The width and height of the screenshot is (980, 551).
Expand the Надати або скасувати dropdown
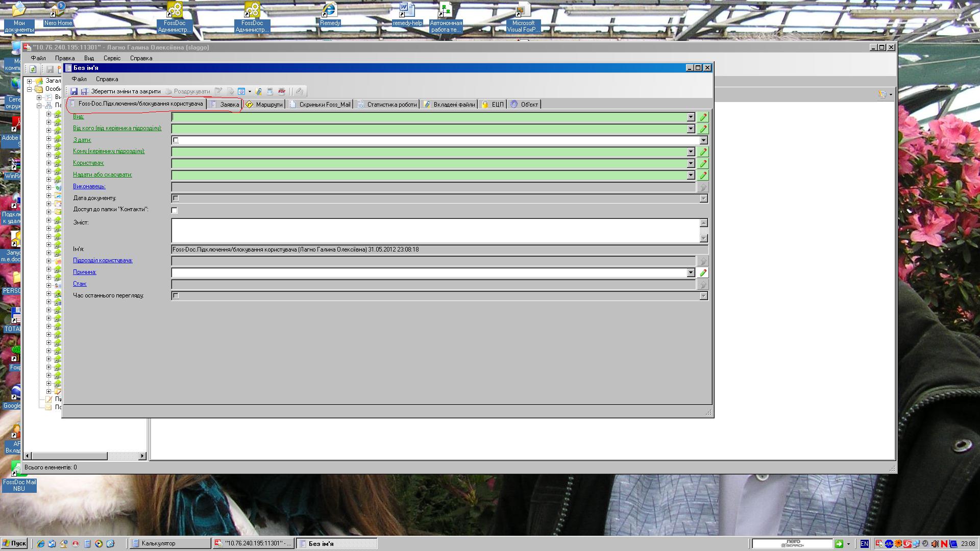pyautogui.click(x=691, y=175)
